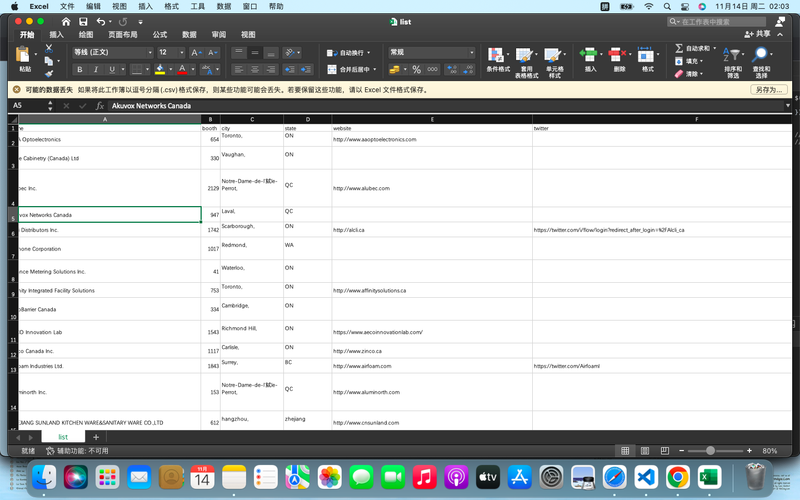Open 单元格样式 cell styles

click(553, 55)
